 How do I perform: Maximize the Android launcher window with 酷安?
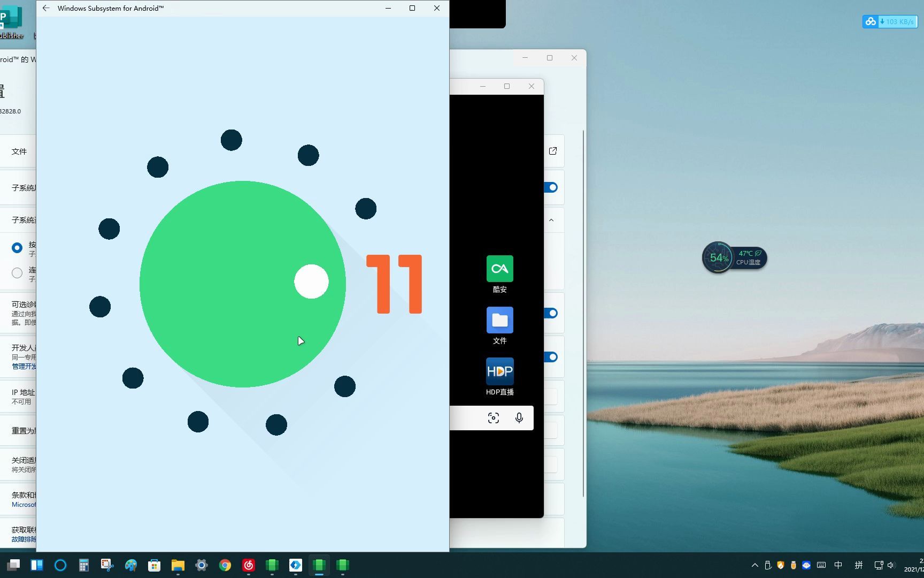pos(507,86)
